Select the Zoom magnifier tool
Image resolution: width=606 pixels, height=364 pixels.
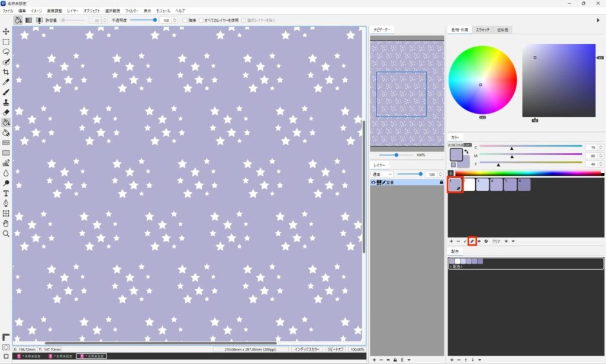click(x=6, y=233)
